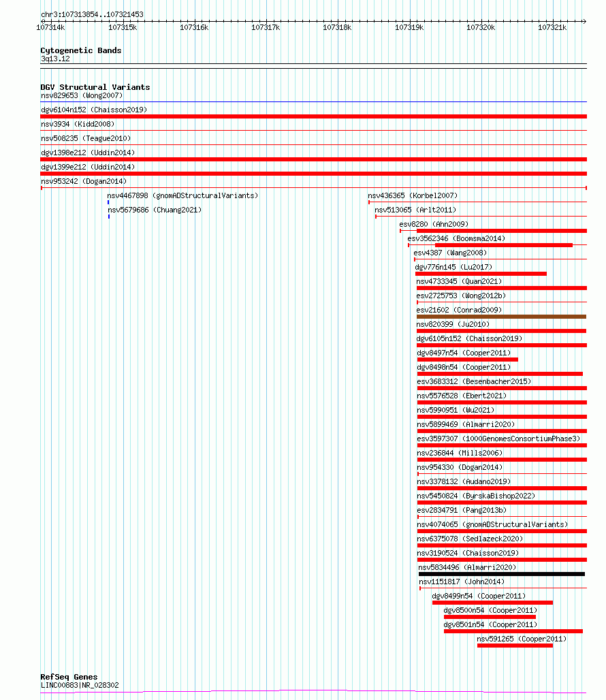
Task: Click nsv5679686 (Chuang2021) label
Action: click(x=155, y=210)
